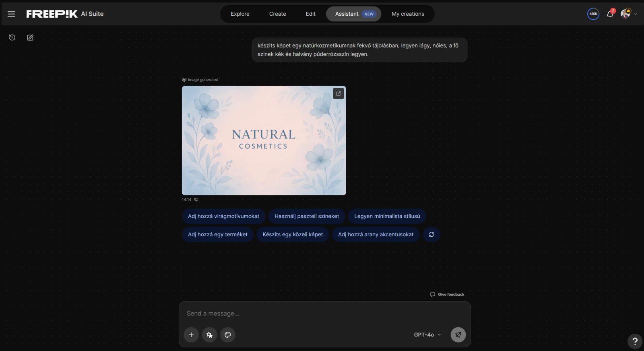Switch to the Explore tab
The image size is (644, 351).
pyautogui.click(x=240, y=14)
